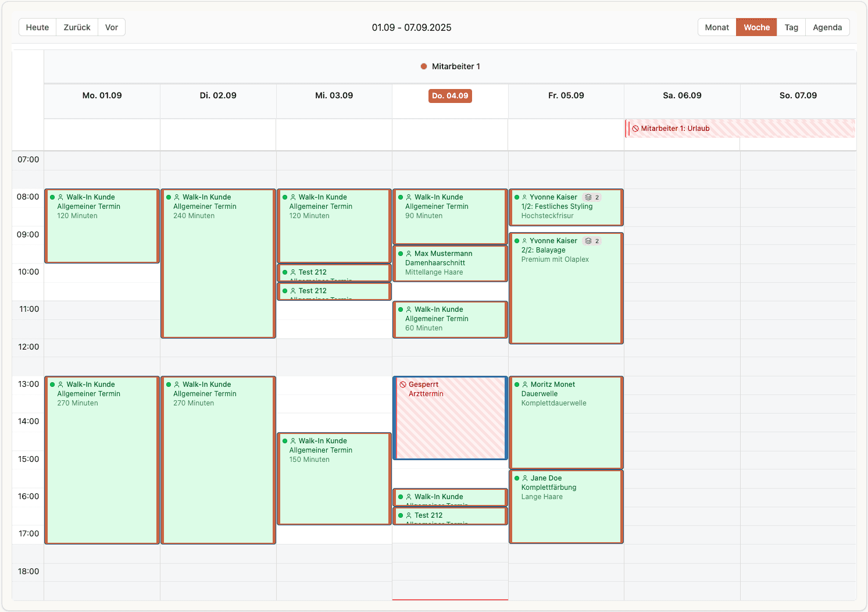
Task: Enable the Agenda view
Action: (827, 27)
